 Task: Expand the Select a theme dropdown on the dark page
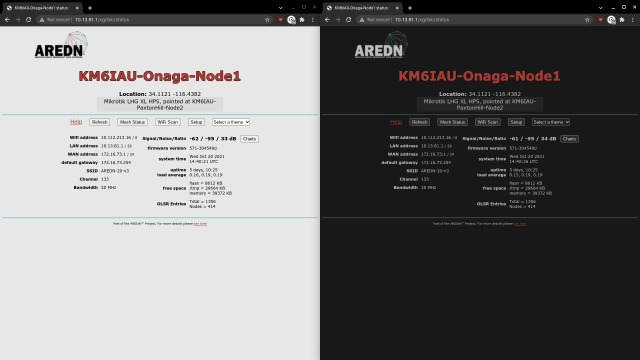click(x=551, y=122)
